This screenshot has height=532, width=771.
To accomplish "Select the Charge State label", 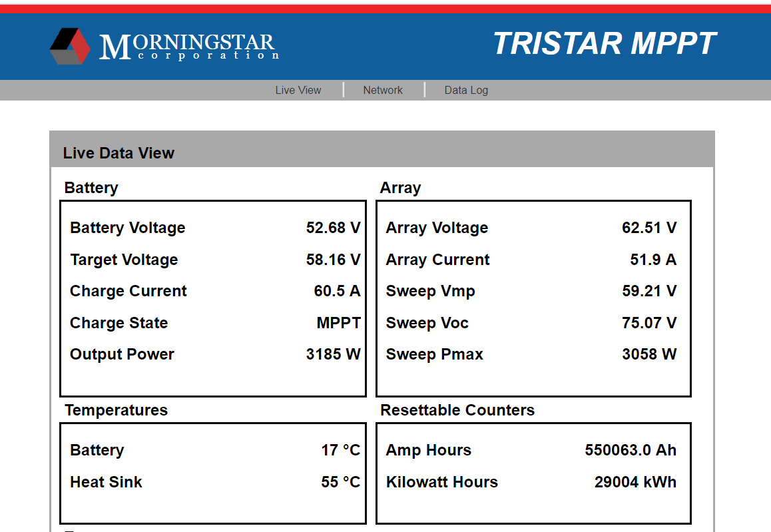I will [x=119, y=323].
